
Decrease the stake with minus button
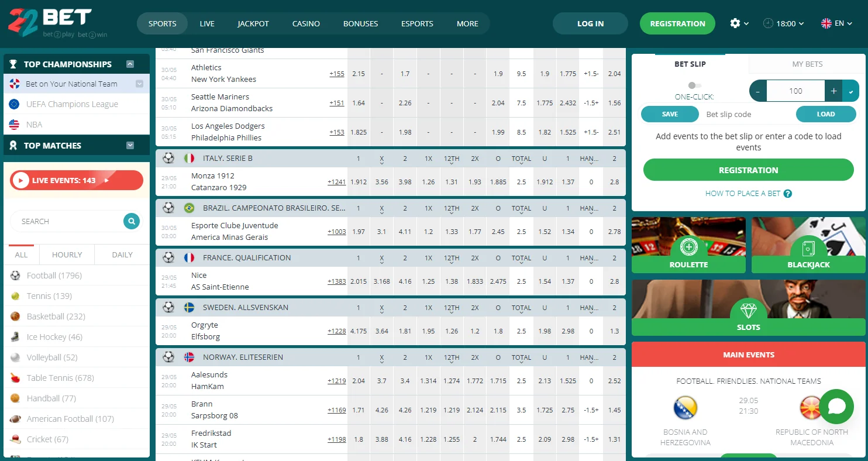pyautogui.click(x=758, y=91)
